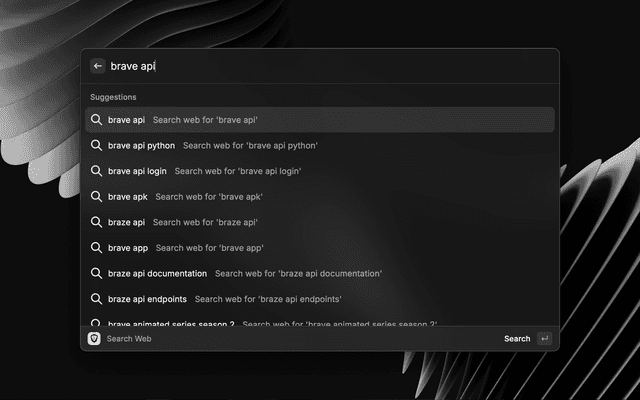Click the Brave lion icon in footer
This screenshot has width=640, height=400.
94,338
